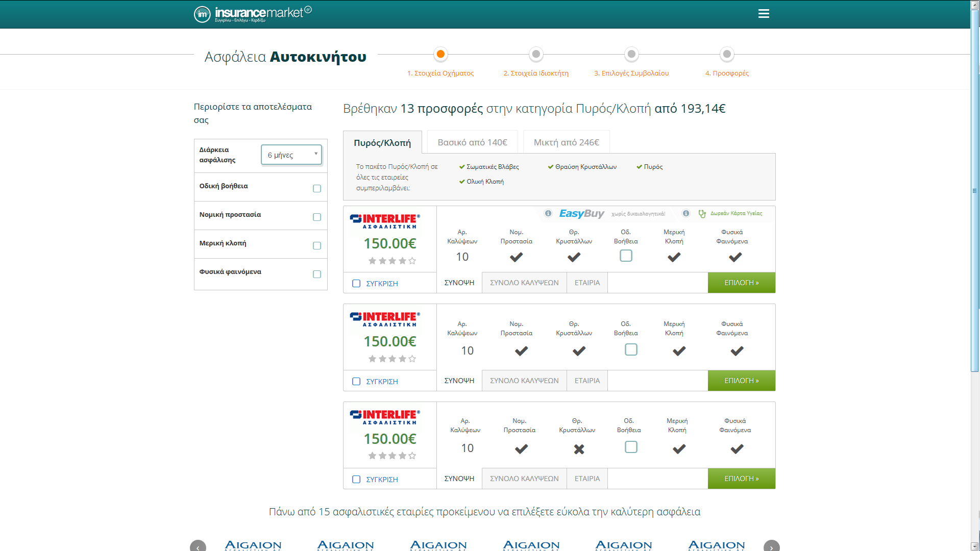Enable the Οδική βοήθεια filter checkbox

point(316,187)
